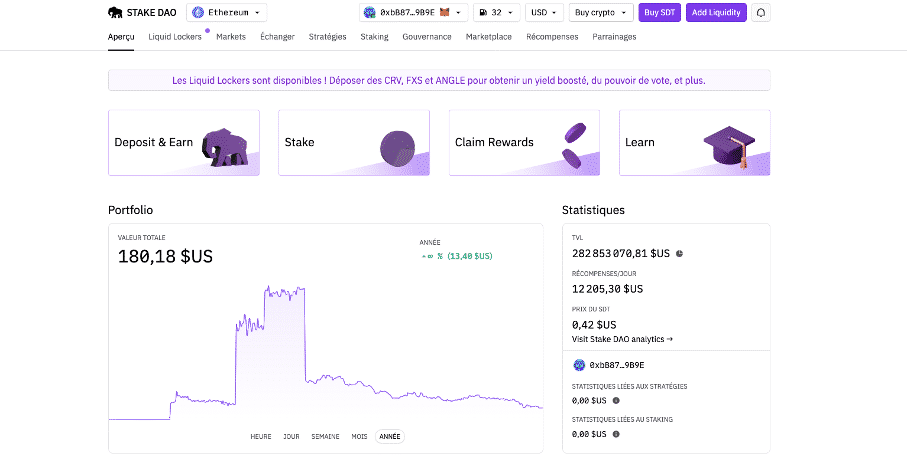The width and height of the screenshot is (908, 464).
Task: Click the Add Liquidity button
Action: (x=716, y=13)
